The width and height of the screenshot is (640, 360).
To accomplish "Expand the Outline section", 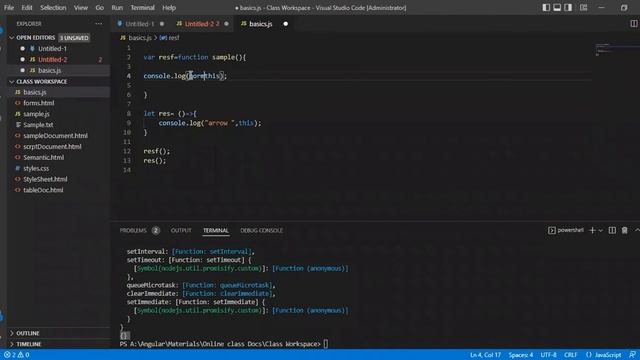I will tap(11, 333).
